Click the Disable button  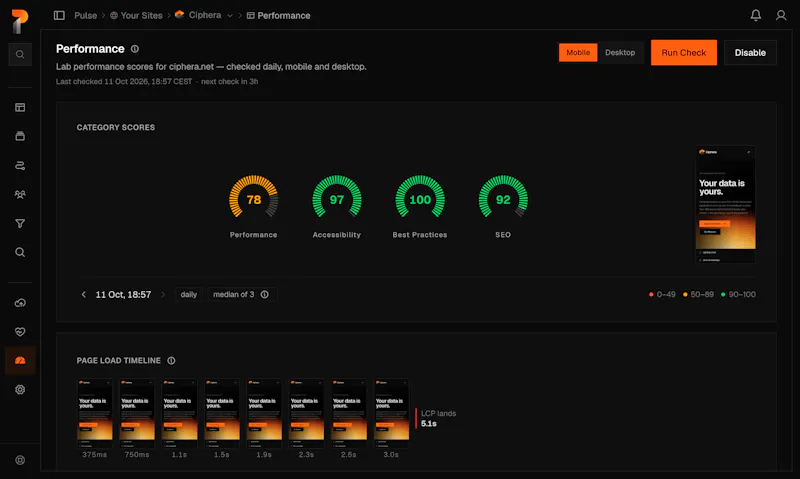[x=750, y=53]
